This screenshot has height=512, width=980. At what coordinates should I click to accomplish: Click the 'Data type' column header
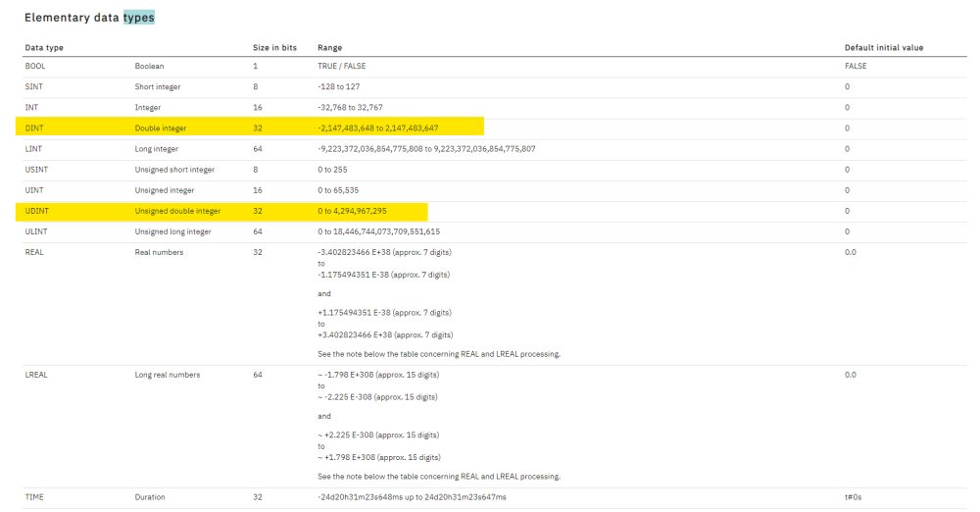(x=44, y=47)
